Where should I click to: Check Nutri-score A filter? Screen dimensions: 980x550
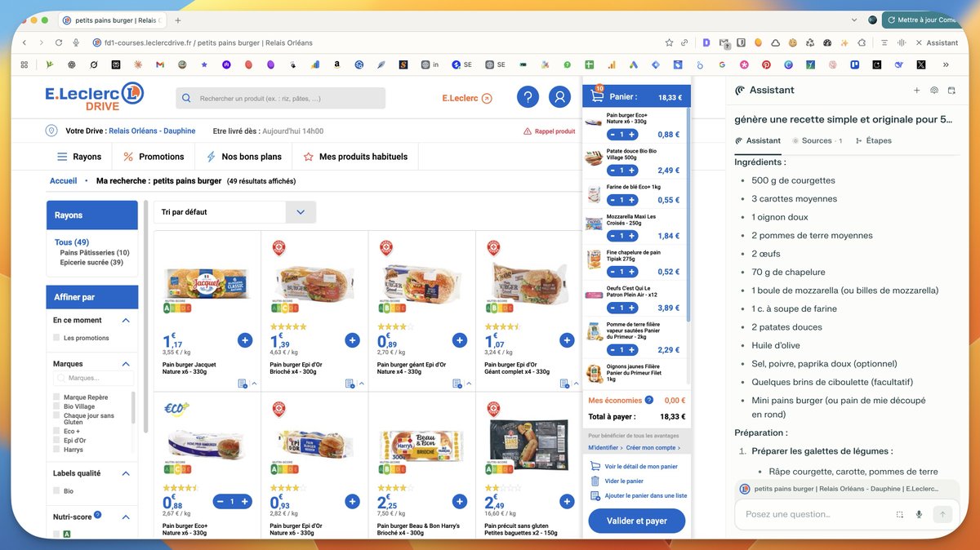pos(56,534)
